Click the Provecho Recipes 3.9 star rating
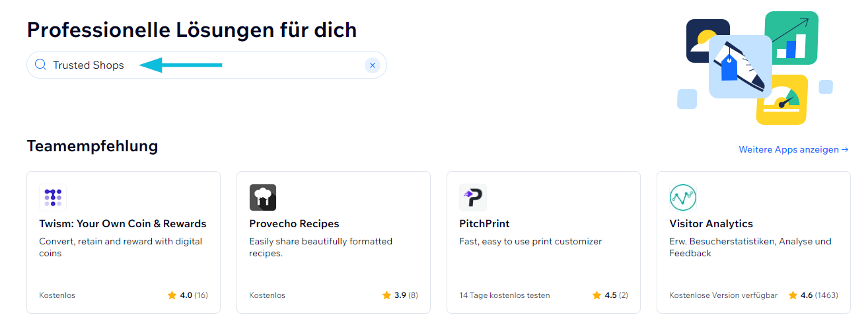 pyautogui.click(x=400, y=295)
